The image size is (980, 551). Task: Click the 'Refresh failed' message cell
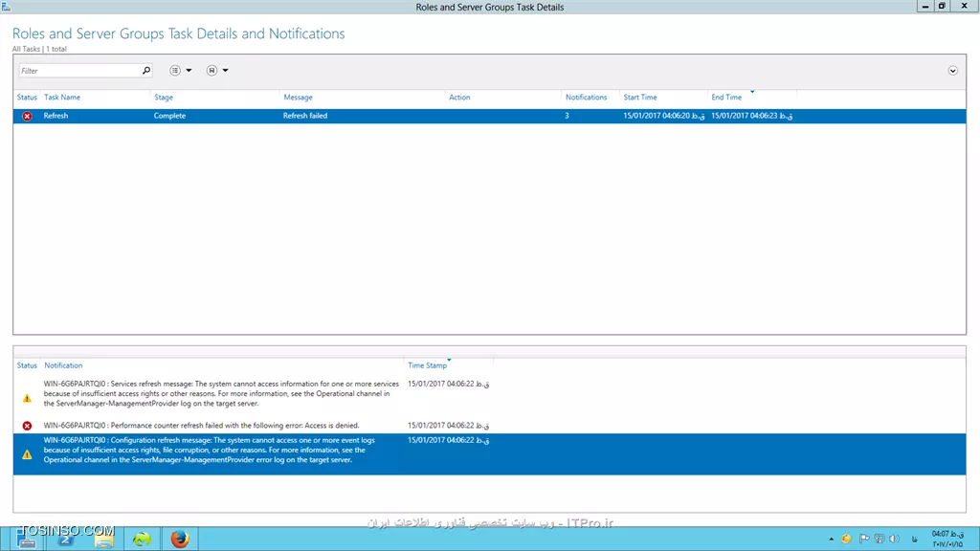point(305,116)
